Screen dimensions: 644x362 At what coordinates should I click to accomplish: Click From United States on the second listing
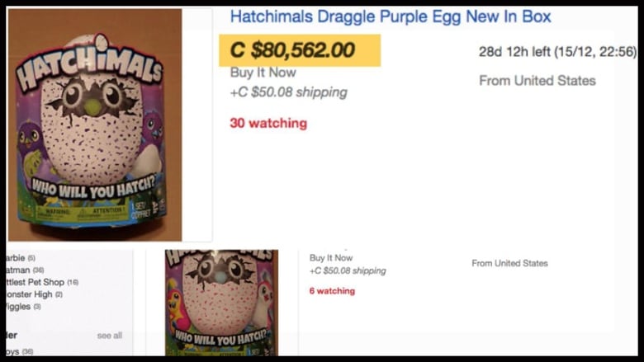click(509, 263)
